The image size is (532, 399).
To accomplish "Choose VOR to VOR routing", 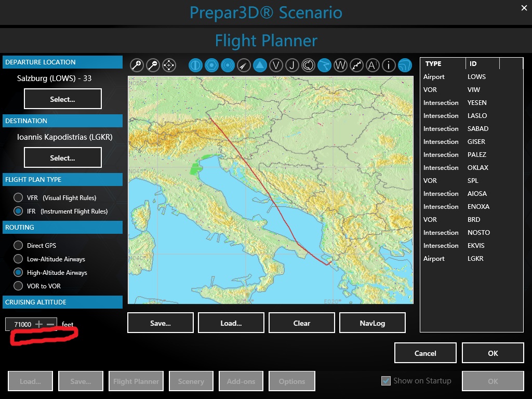I will click(x=18, y=286).
